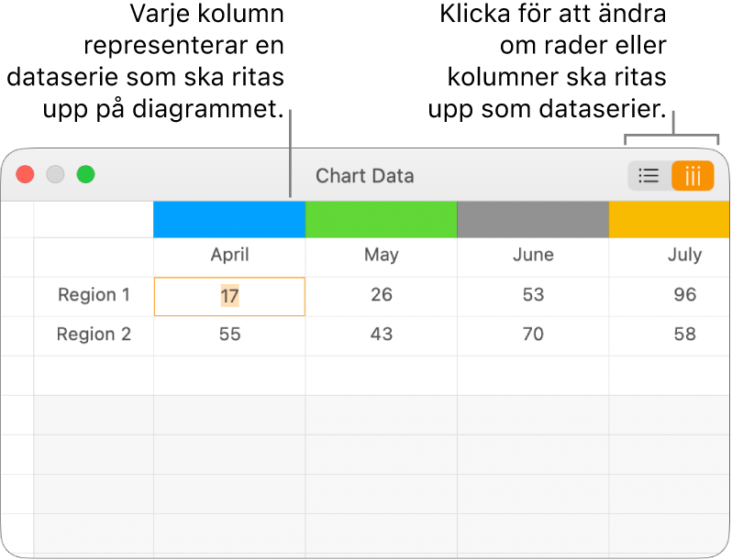Click the orange July series color bar
Viewport: 732px width, 560px height.
pos(670,220)
